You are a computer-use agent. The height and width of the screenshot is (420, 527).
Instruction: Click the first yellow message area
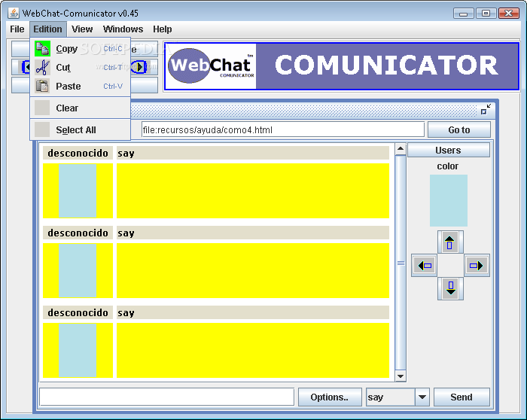tap(253, 190)
